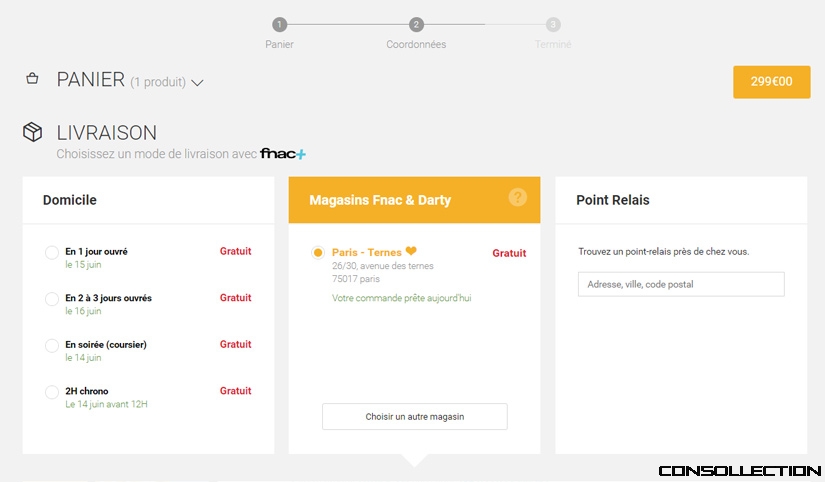Click '75017 paris' postal line
This screenshot has width=825, height=482.
pos(356,279)
